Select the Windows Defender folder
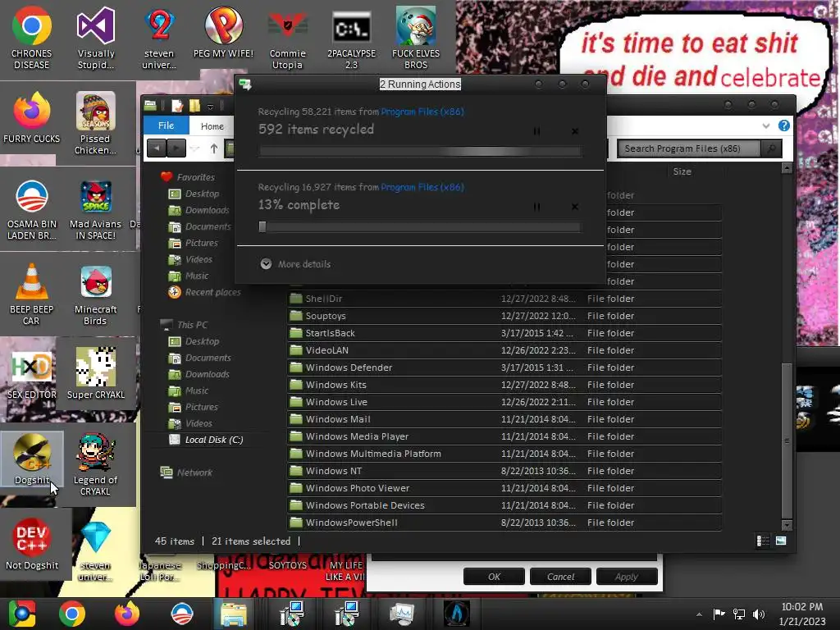Viewport: 840px width, 630px height. pyautogui.click(x=504, y=367)
